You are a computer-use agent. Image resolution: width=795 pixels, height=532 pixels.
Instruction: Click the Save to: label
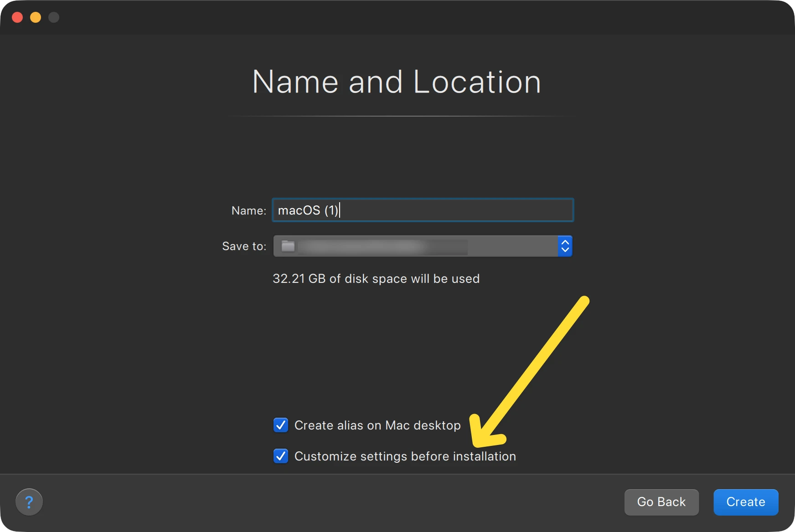click(244, 246)
